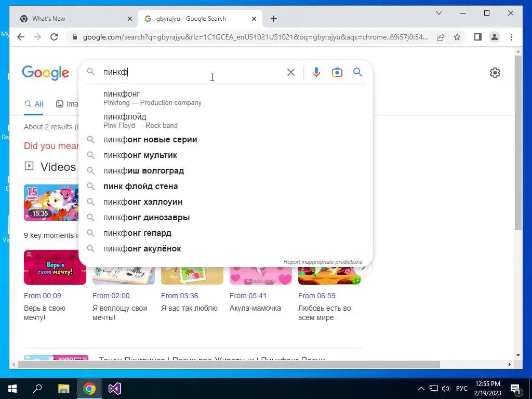The width and height of the screenshot is (532, 399).
Task: Click the Акула-мамочка caption
Action: (x=255, y=308)
